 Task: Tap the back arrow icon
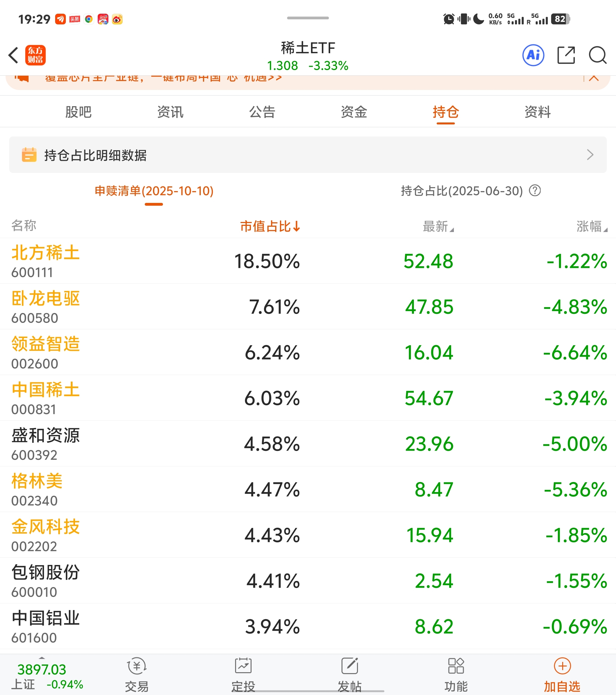[x=14, y=55]
